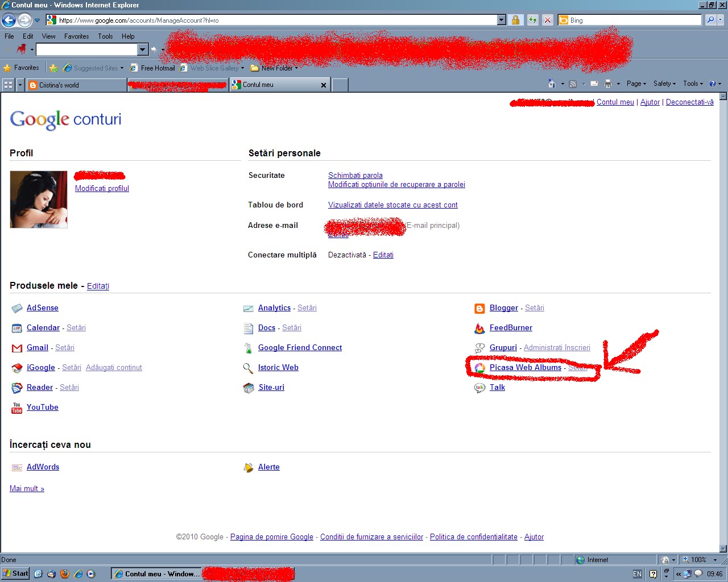Click the Modificati profilul link
The image size is (728, 582).
click(x=102, y=189)
